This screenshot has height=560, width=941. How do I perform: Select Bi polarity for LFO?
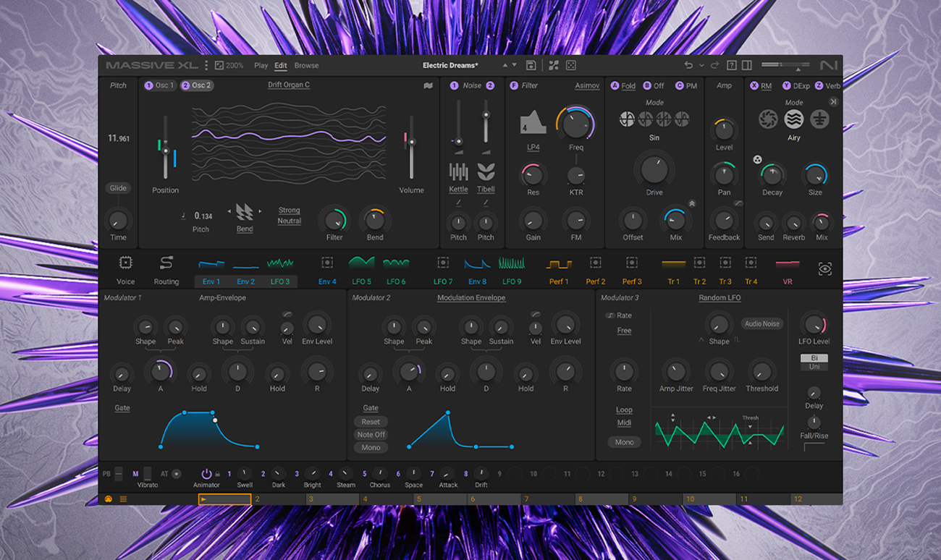(814, 358)
